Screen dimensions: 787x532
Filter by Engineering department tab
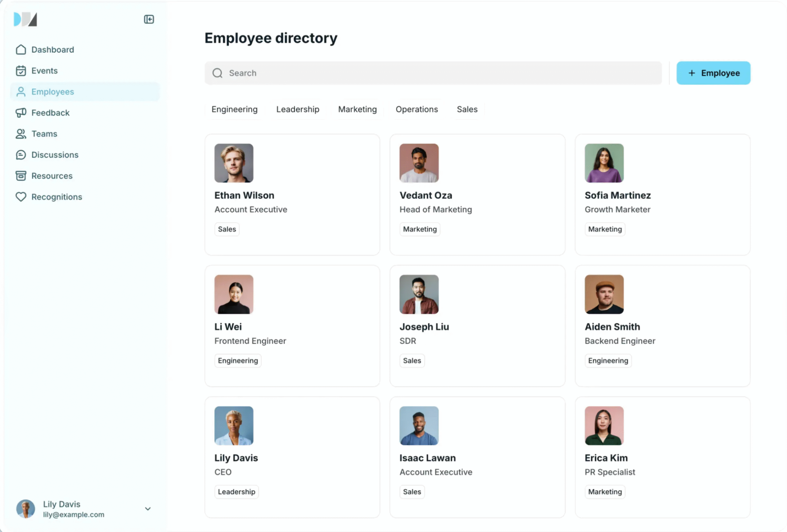[x=234, y=109]
